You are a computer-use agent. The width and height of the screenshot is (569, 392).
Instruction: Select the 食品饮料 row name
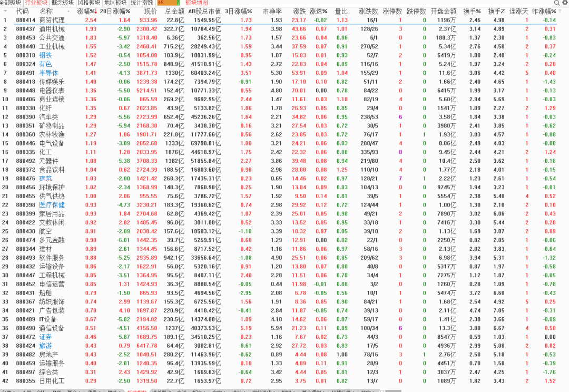(x=52, y=170)
